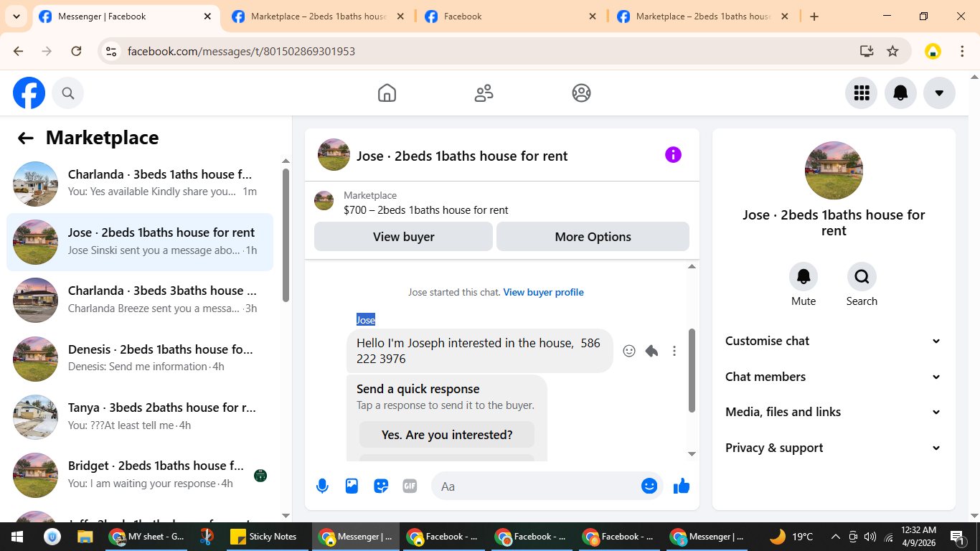Viewport: 980px width, 551px height.
Task: Click the house profile picture in right panel
Action: pos(834,171)
